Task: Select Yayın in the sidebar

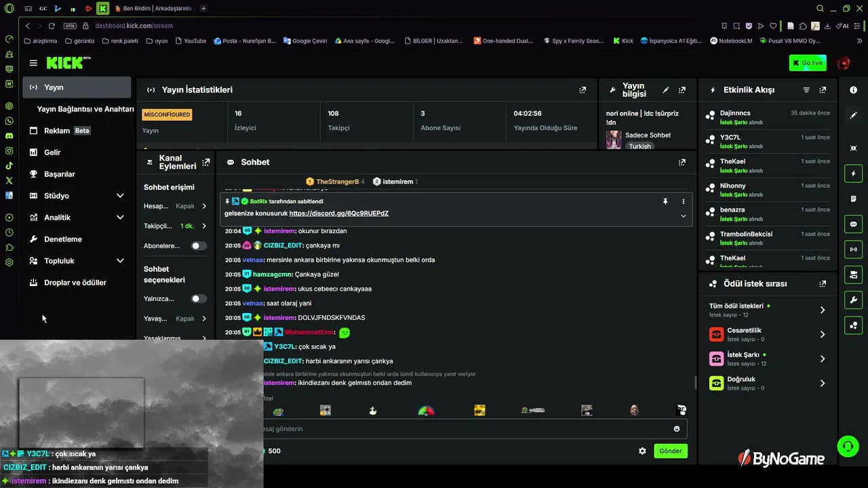Action: click(77, 87)
